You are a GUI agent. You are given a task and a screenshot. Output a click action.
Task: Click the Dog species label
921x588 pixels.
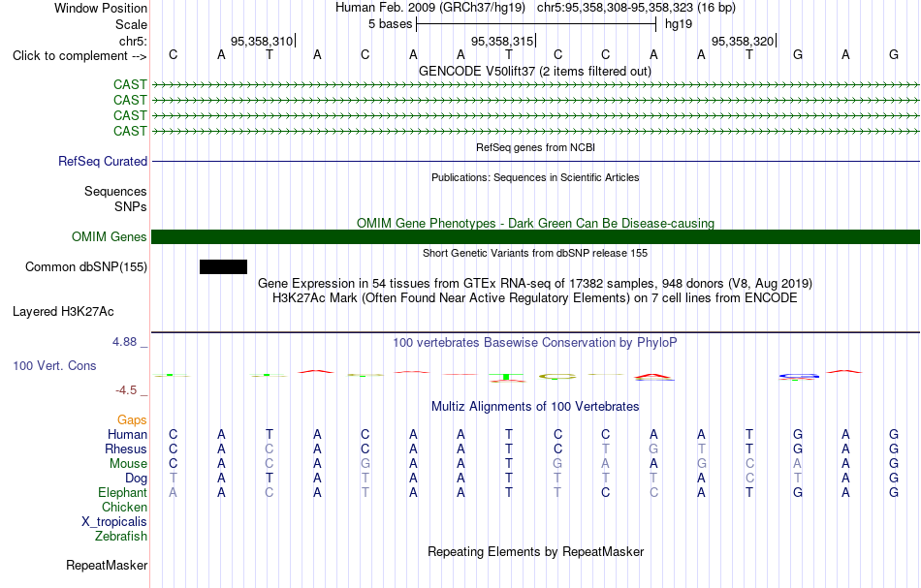point(137,479)
